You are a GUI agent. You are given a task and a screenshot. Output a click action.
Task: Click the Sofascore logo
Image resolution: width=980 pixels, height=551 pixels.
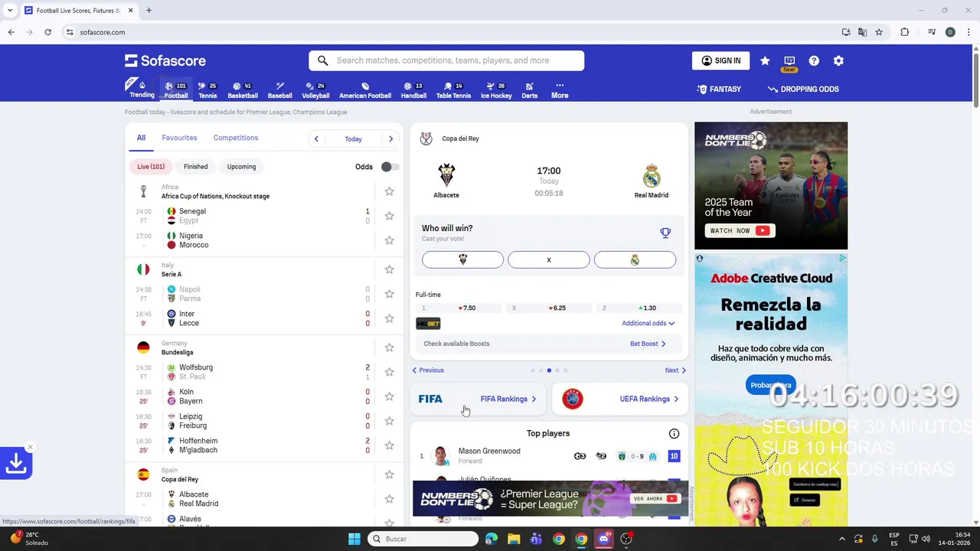(165, 60)
